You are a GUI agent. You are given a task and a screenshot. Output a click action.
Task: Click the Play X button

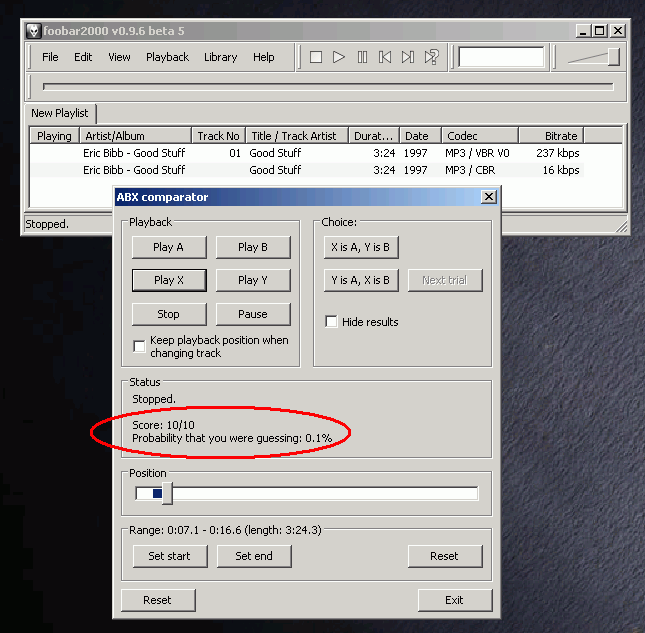pyautogui.click(x=169, y=280)
